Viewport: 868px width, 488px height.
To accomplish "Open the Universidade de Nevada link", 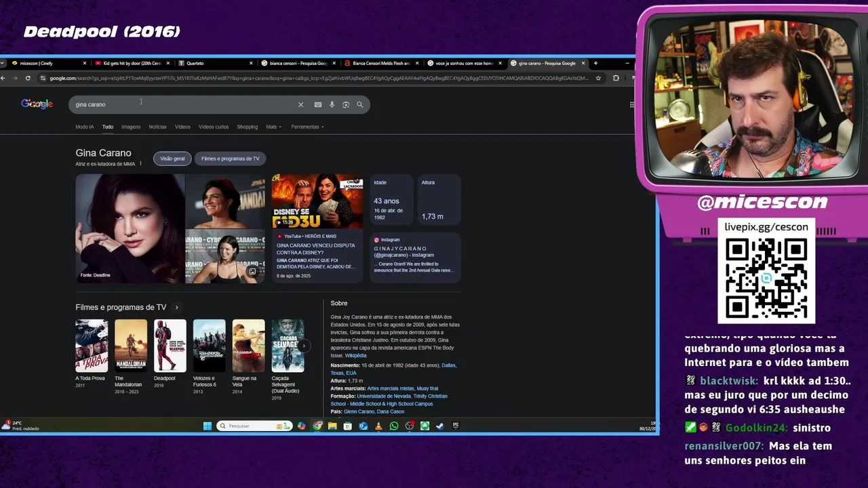I will tap(384, 396).
